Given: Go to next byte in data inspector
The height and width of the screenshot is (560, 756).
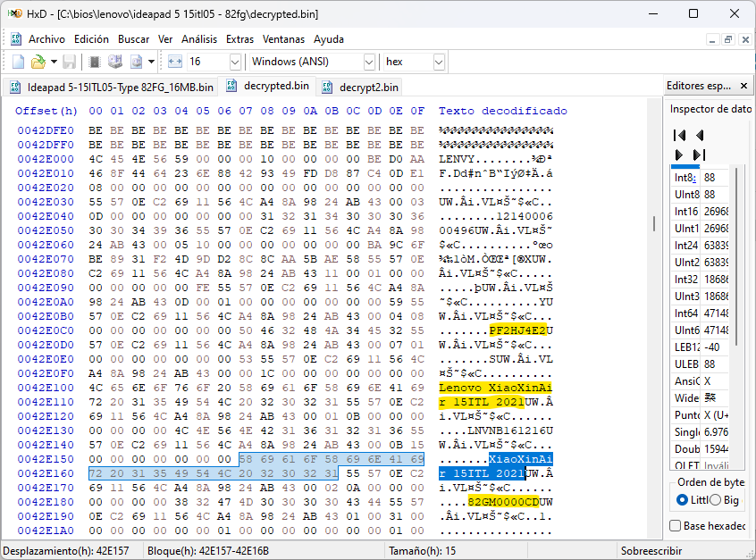Looking at the screenshot, I should 679,155.
